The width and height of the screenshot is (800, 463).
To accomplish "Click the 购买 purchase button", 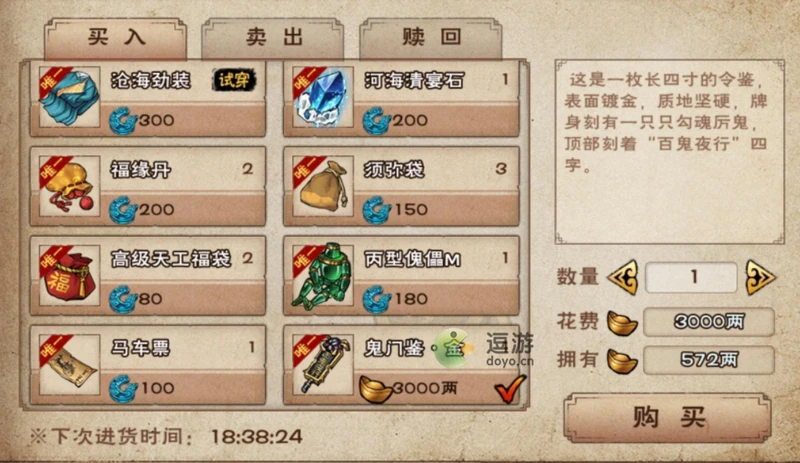I will coord(668,418).
